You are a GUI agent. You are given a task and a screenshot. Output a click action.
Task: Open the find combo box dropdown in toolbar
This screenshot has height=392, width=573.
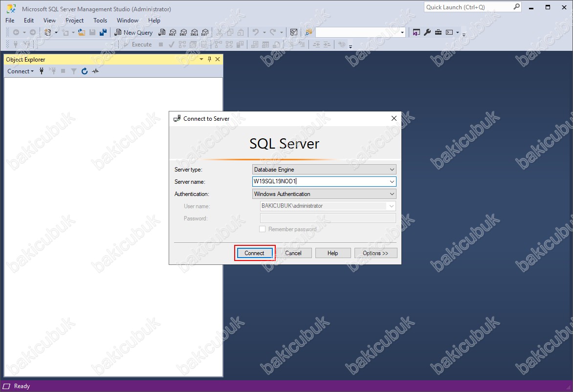(402, 33)
